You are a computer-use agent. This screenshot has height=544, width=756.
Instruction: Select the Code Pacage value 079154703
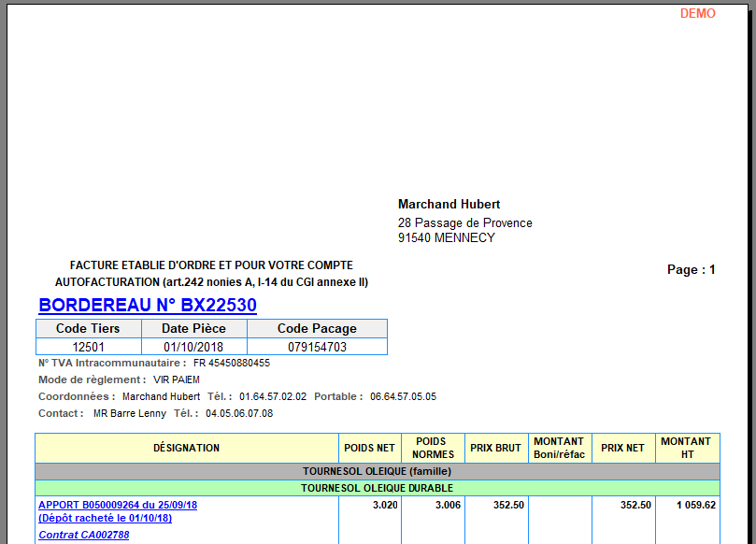(317, 347)
